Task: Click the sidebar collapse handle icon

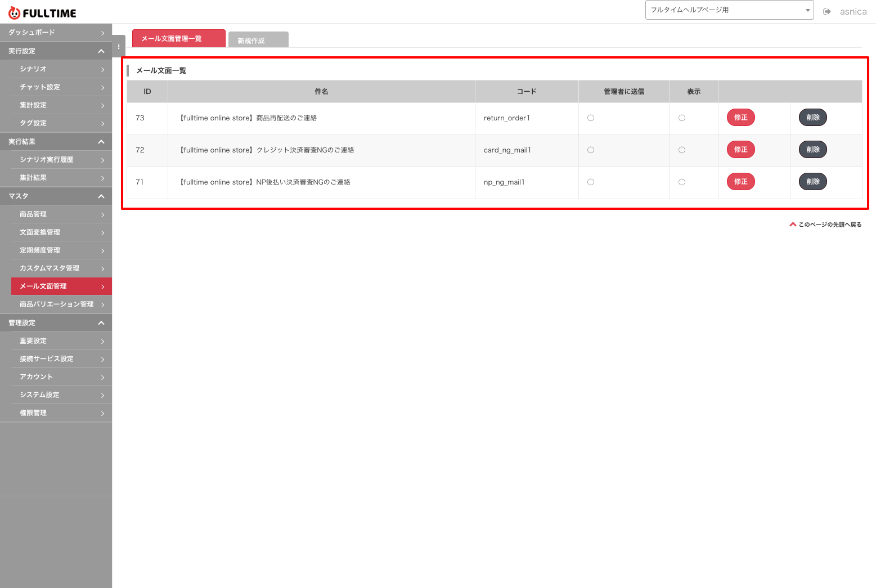Action: [x=119, y=47]
